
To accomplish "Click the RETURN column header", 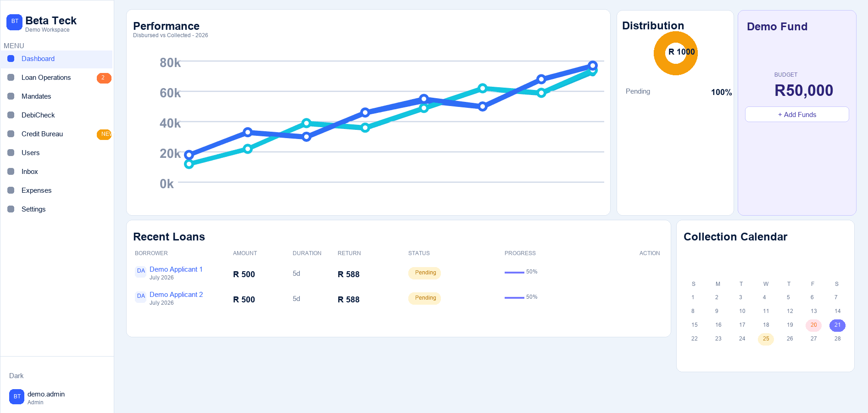I will click(349, 253).
